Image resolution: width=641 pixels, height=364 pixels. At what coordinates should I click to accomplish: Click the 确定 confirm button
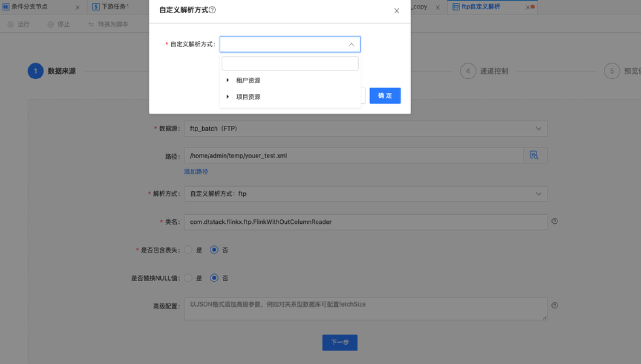click(385, 95)
